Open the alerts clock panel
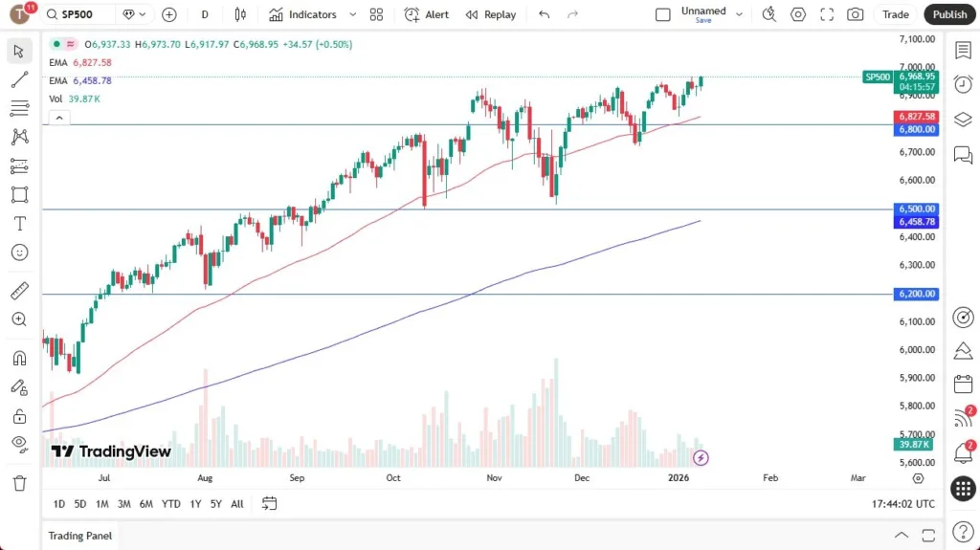The height and width of the screenshot is (550, 980). (x=963, y=84)
